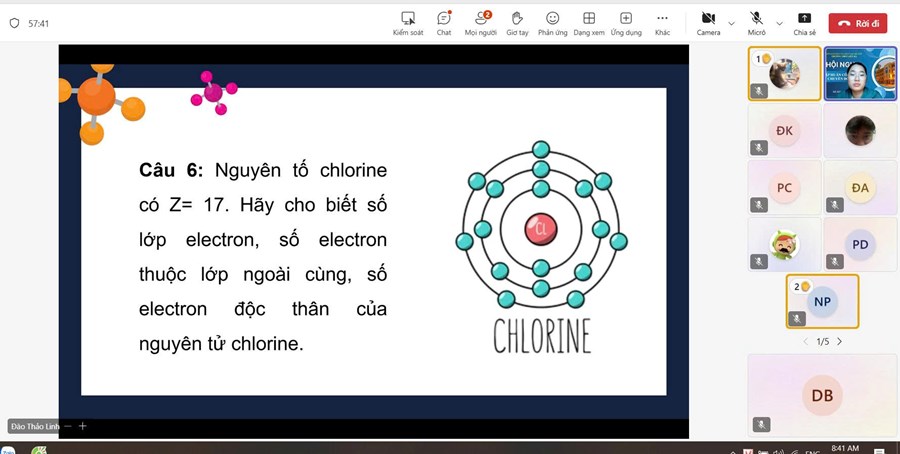Expand the Camera options dropdown arrow
The image size is (900, 454).
pyautogui.click(x=731, y=23)
